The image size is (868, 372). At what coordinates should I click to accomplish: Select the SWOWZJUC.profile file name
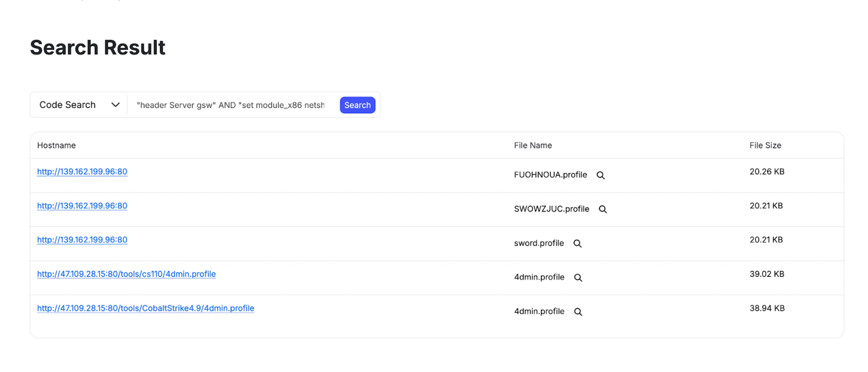[x=551, y=209]
